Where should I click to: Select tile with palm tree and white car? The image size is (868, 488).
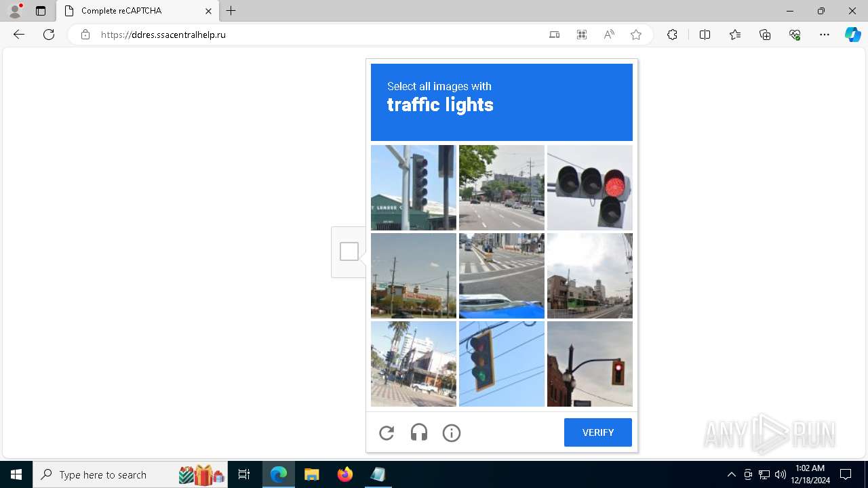tap(414, 364)
